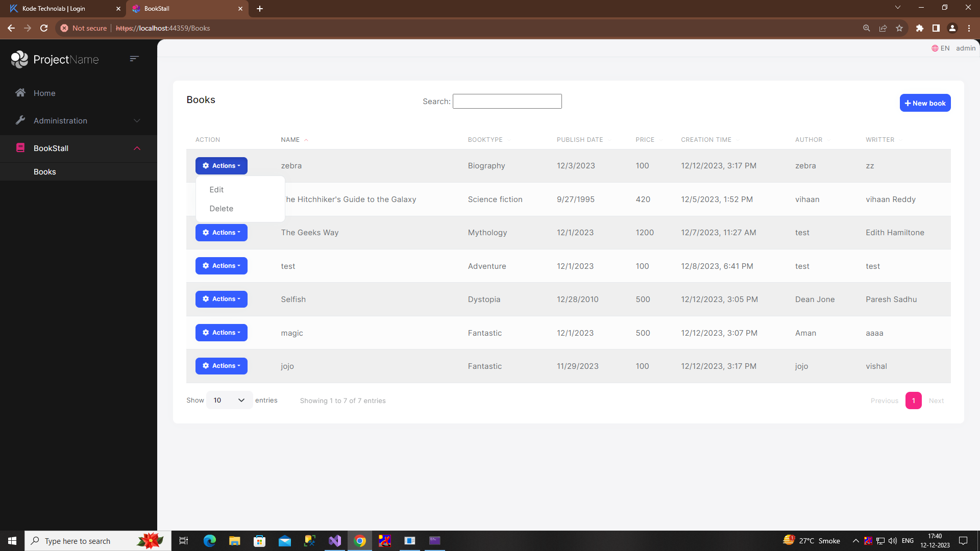980x551 pixels.
Task: Open a new browser tab
Action: pyautogui.click(x=260, y=9)
